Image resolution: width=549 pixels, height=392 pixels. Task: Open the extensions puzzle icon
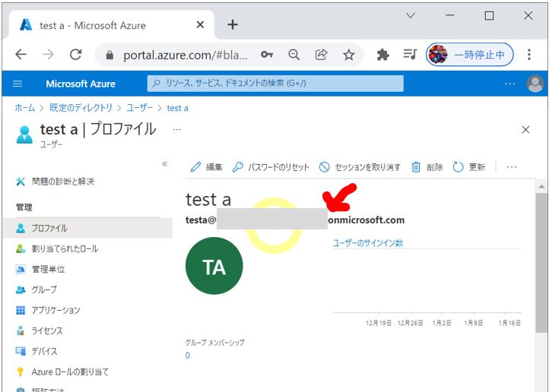coord(382,55)
